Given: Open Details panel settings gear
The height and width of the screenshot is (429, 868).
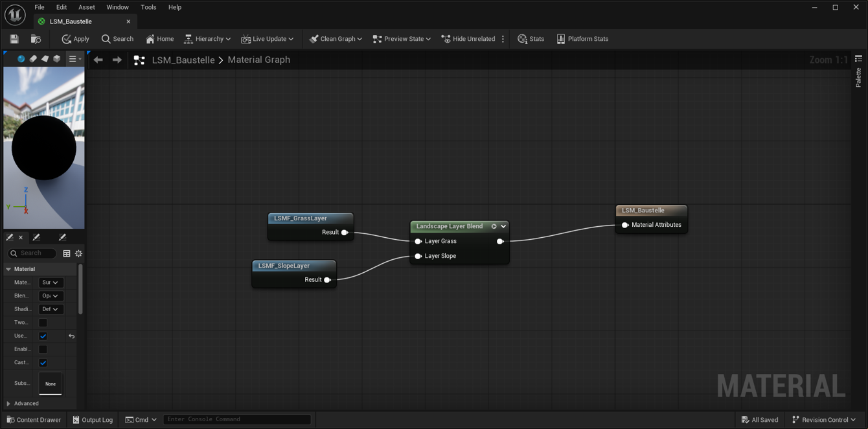Looking at the screenshot, I should 78,253.
